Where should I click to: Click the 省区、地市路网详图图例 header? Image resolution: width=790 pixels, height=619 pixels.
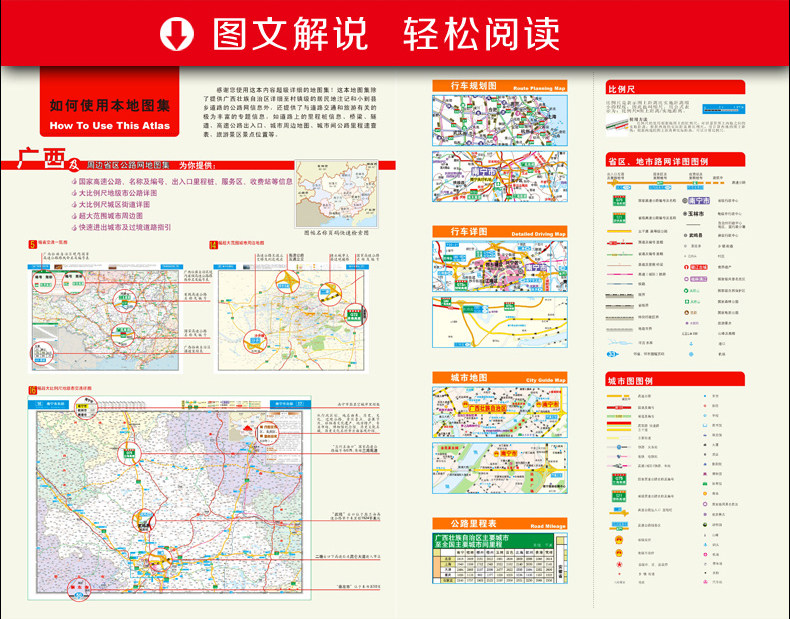(x=675, y=160)
